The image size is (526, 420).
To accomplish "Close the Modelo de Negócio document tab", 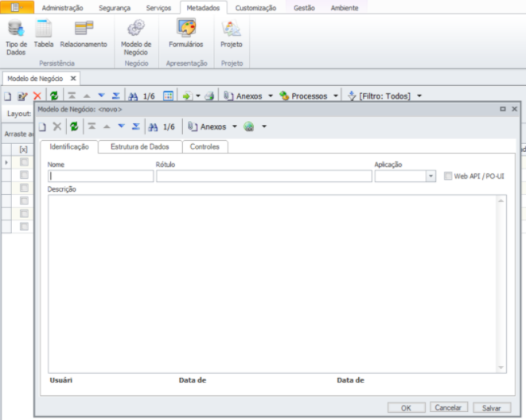I will tap(73, 79).
